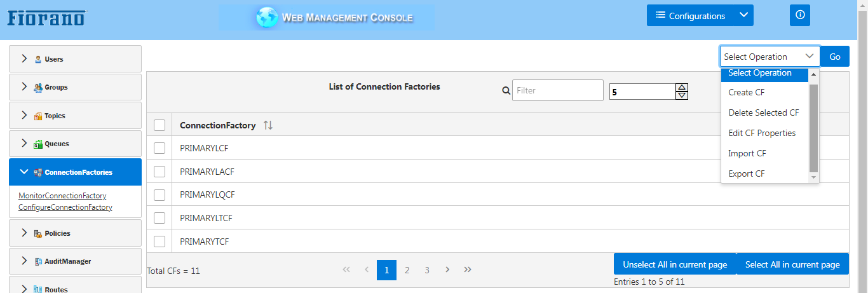Click the magnifier search icon by Filter

click(x=506, y=90)
